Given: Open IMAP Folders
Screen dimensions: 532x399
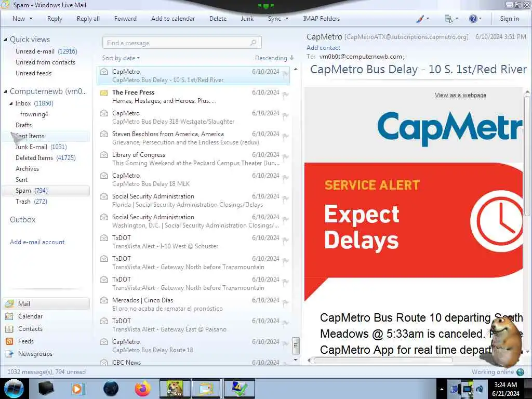Looking at the screenshot, I should pos(321,19).
